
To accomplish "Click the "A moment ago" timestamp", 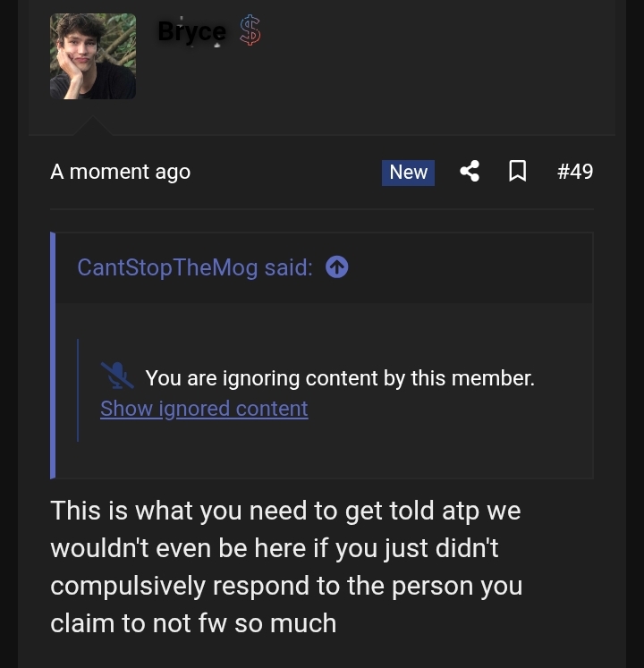I will (120, 172).
